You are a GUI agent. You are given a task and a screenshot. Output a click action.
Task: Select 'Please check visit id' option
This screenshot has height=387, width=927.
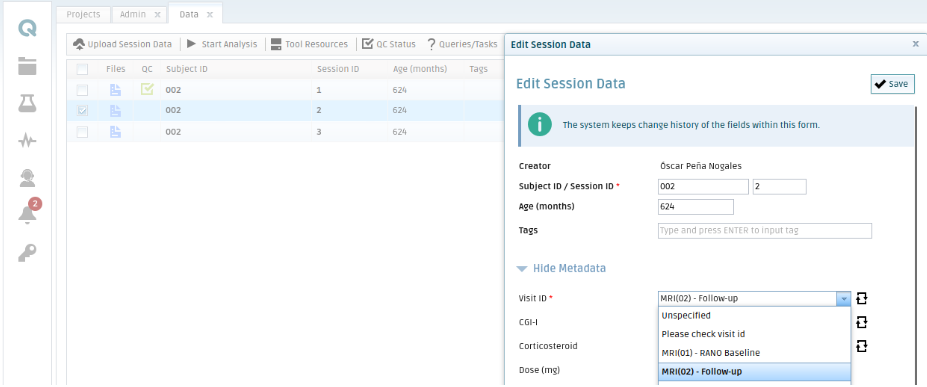tap(754, 334)
